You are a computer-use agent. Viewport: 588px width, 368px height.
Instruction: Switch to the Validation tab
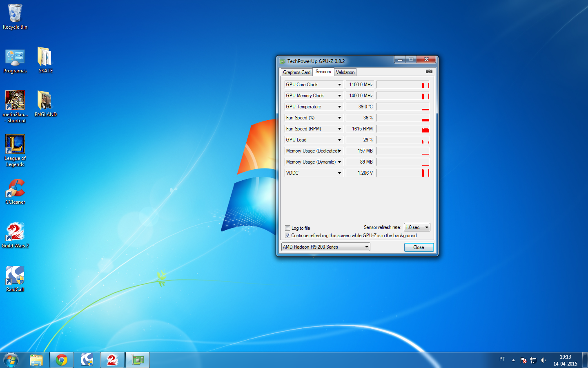[x=345, y=72]
